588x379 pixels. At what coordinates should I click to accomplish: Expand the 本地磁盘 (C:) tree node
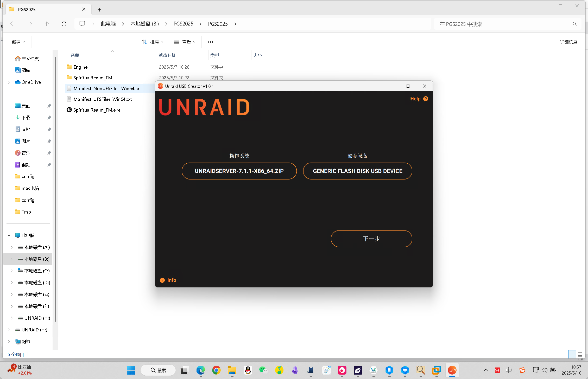(12, 271)
